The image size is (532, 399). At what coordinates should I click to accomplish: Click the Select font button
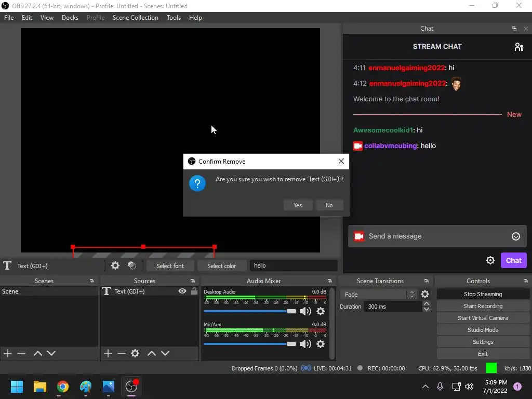click(170, 265)
